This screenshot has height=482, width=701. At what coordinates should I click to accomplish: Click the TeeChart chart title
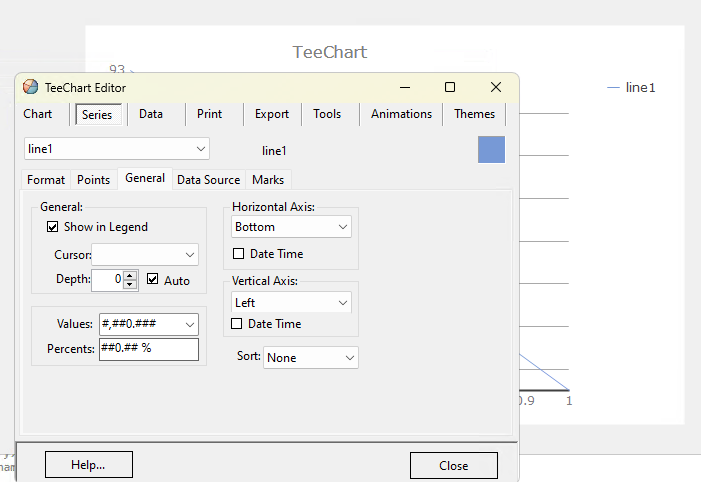(x=330, y=52)
